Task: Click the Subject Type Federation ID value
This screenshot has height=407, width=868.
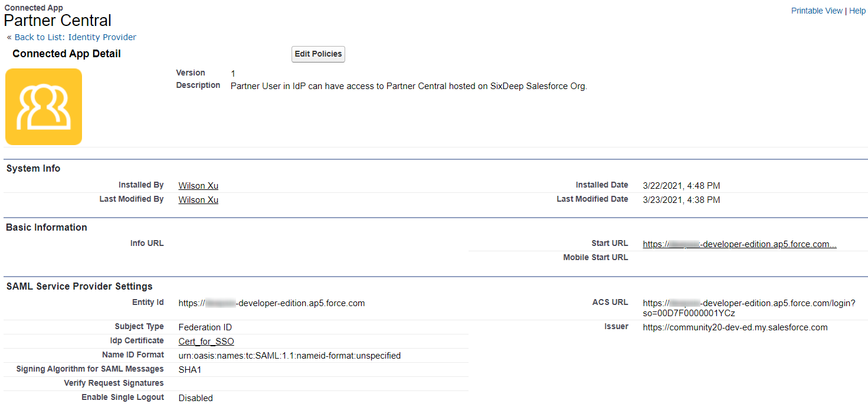Action: 205,327
